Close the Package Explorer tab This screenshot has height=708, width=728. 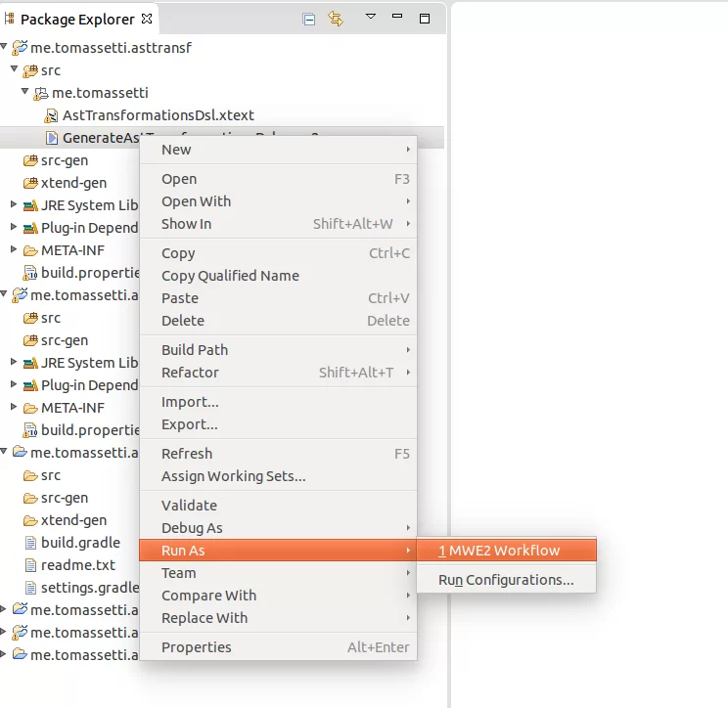pyautogui.click(x=147, y=19)
